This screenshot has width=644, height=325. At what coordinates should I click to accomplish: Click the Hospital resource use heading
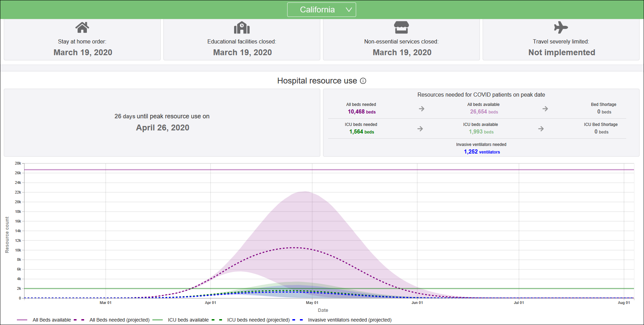[317, 81]
